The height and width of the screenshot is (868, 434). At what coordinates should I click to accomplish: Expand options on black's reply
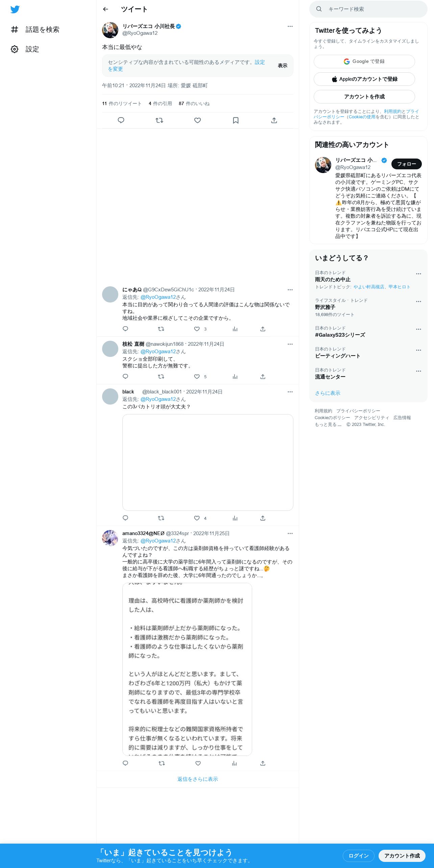click(x=290, y=392)
